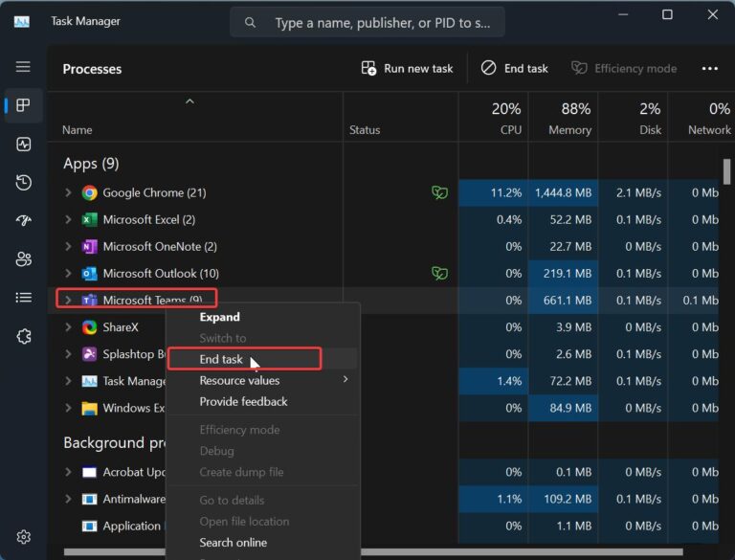
Task: Click the sort arrow above Name column
Action: 189,101
